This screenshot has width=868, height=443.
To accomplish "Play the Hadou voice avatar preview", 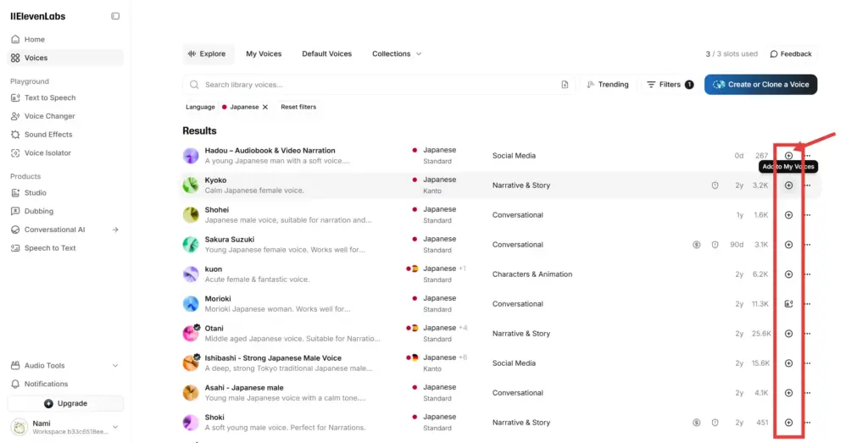I will (191, 156).
